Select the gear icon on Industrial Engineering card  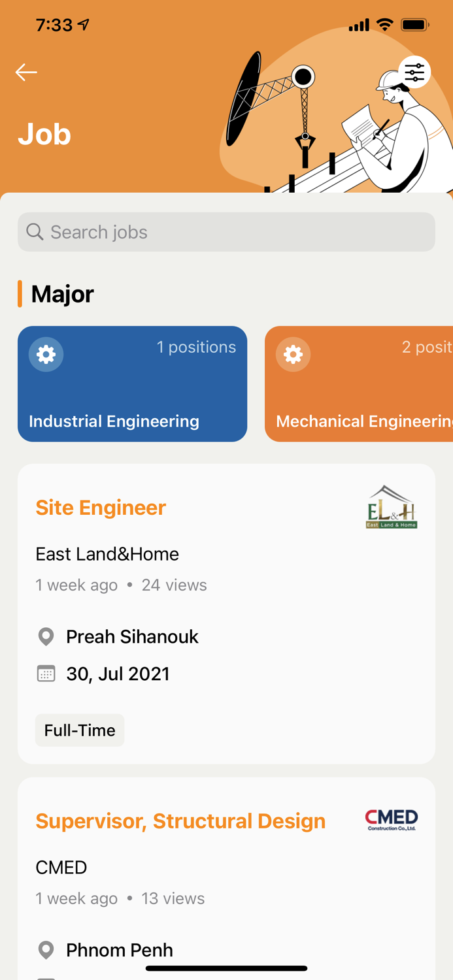click(x=46, y=355)
